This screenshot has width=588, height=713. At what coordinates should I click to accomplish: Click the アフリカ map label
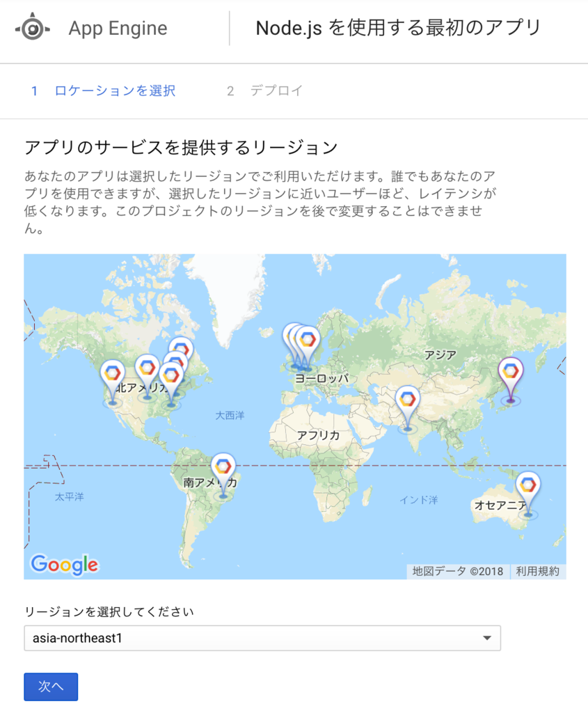pyautogui.click(x=319, y=436)
